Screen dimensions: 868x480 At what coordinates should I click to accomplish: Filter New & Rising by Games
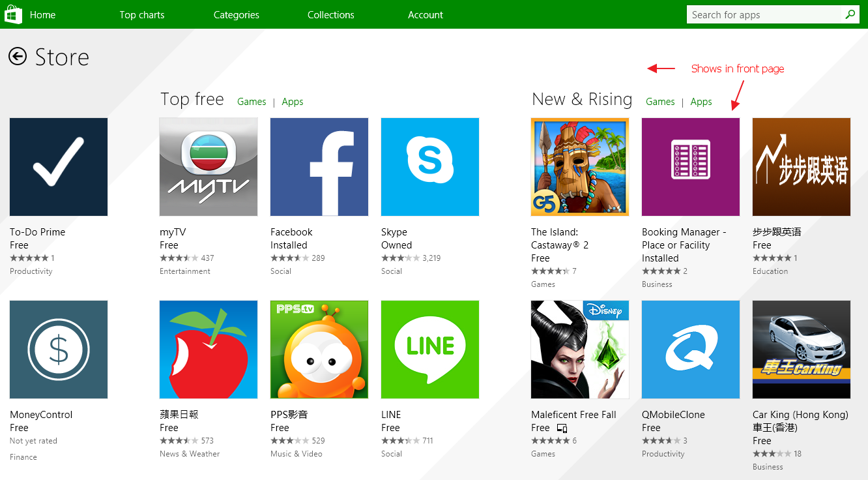coord(660,102)
